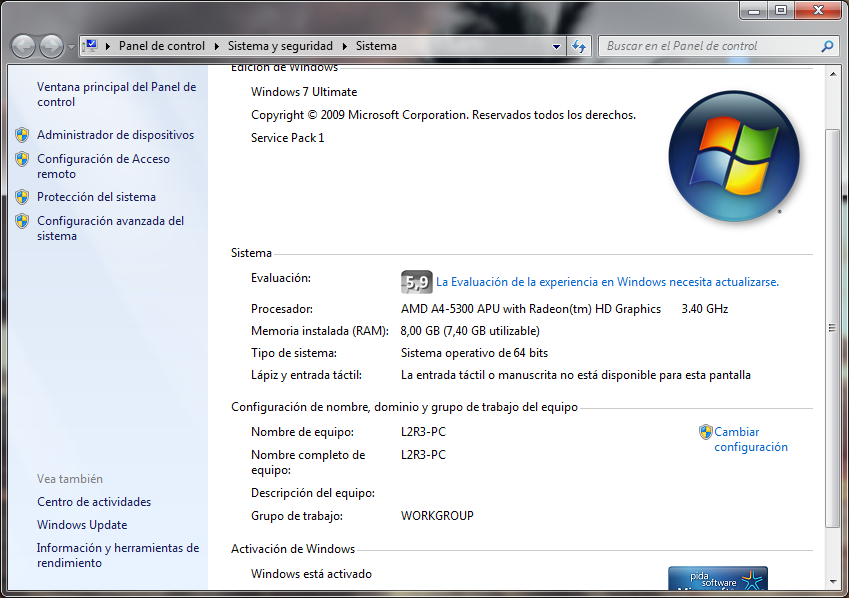Open Windows Update link
The width and height of the screenshot is (849, 598).
(82, 525)
